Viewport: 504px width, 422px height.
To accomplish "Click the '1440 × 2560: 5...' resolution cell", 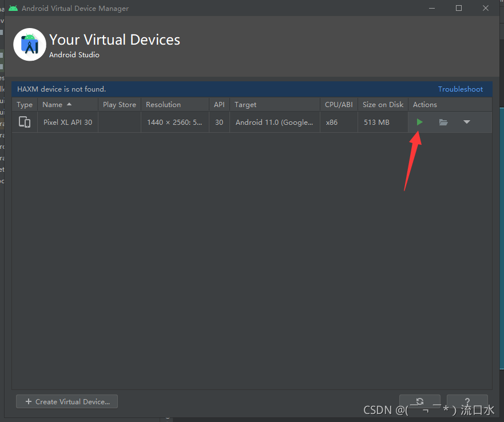I will pyautogui.click(x=175, y=122).
